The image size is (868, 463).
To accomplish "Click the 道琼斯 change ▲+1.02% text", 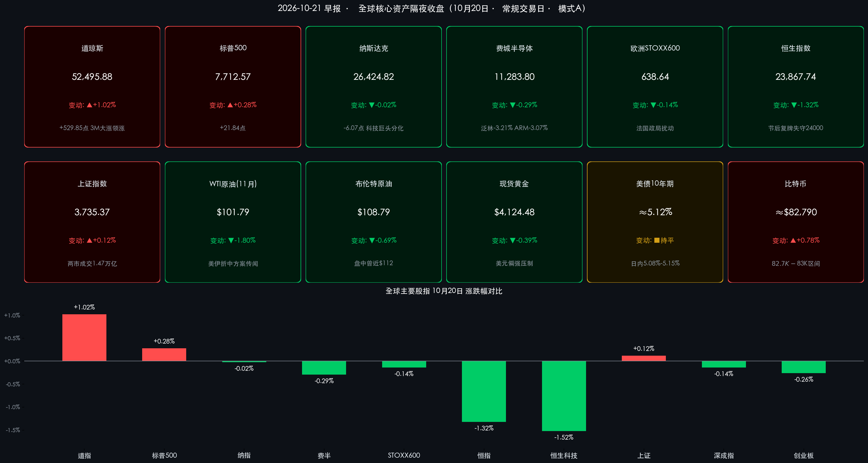I will 92,105.
